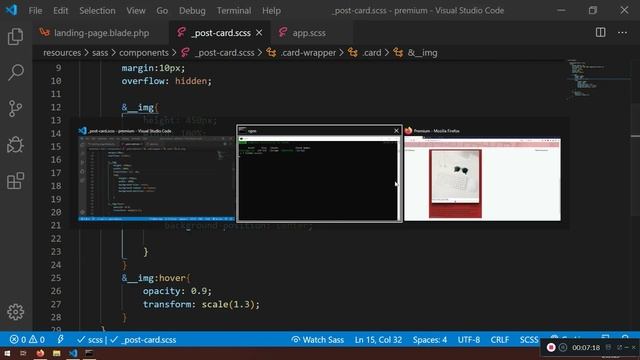Open the Debug view bug icon

16,144
